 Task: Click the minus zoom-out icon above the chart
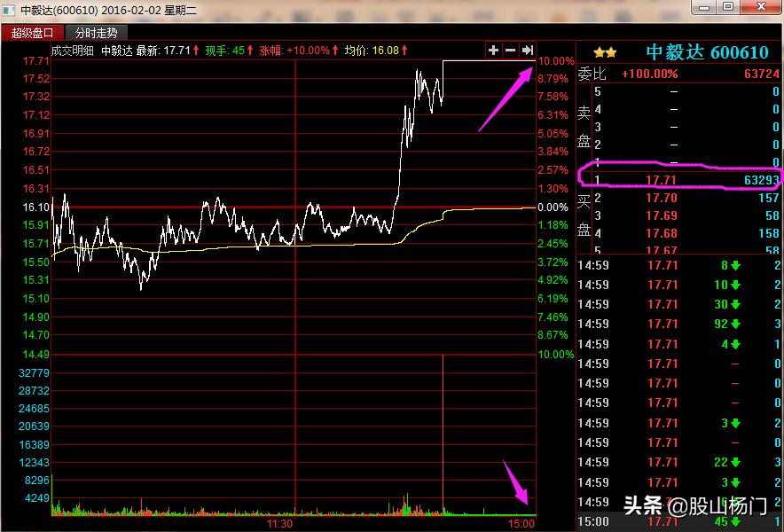510,50
